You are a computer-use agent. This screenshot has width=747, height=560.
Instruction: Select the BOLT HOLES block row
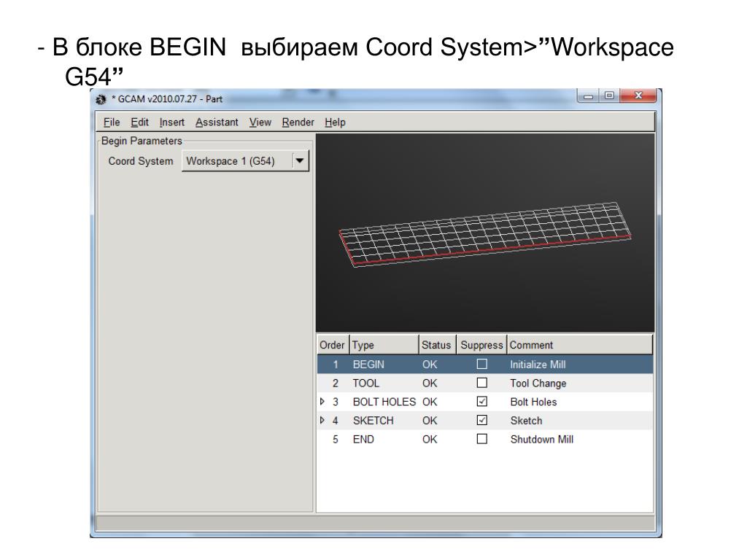coord(485,402)
